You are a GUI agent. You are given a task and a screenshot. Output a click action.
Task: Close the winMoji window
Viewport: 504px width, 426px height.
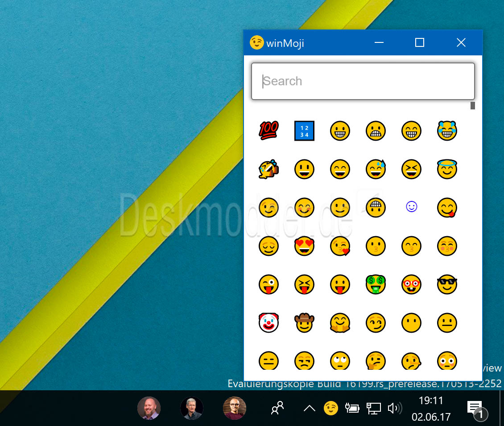(461, 42)
